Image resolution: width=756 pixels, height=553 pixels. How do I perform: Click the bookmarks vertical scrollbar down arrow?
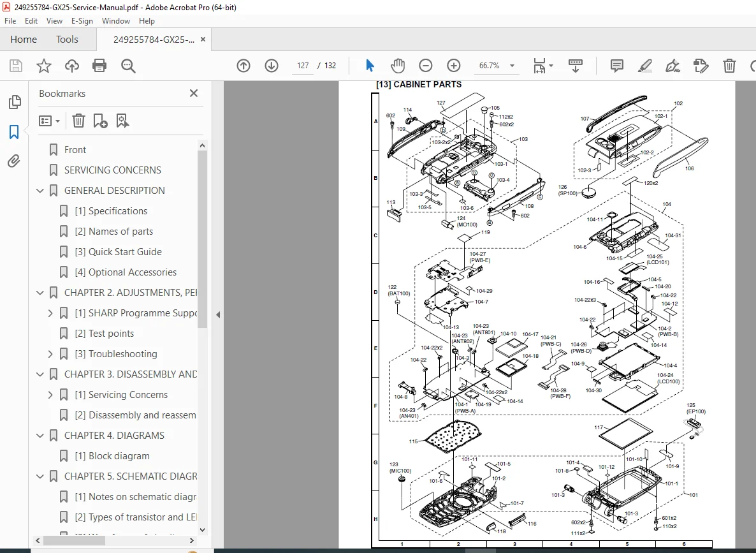point(202,529)
